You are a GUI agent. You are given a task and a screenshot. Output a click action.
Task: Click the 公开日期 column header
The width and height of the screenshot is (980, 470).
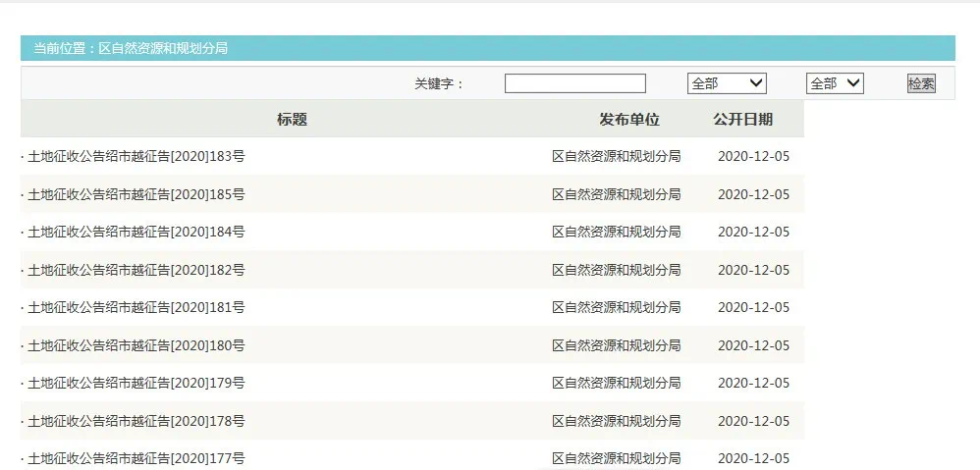click(743, 119)
